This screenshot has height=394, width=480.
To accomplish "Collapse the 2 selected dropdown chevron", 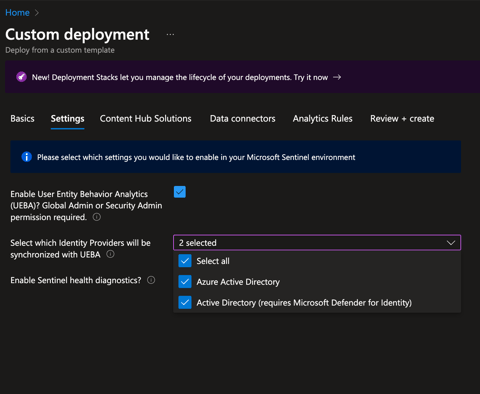I will tap(451, 243).
